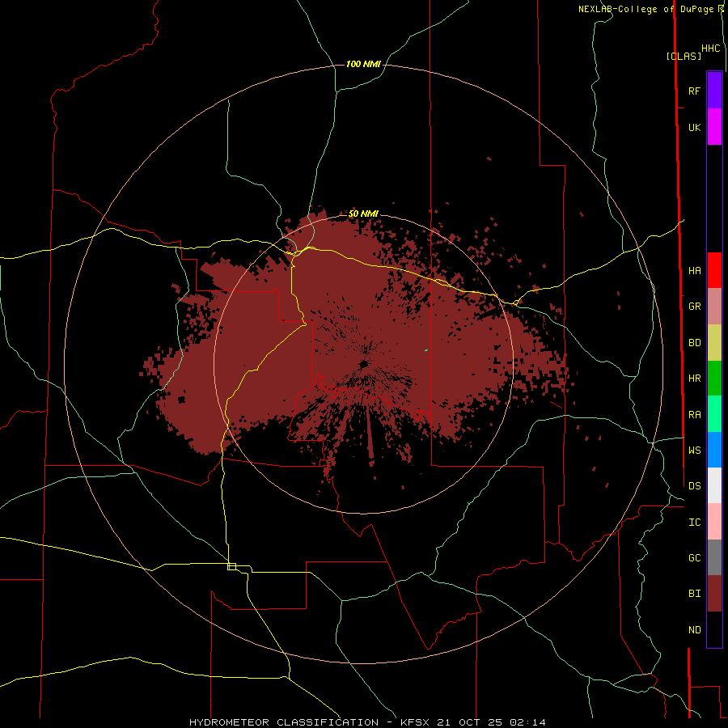Screen dimensions: 728x728
Task: Click the brown BI legend swatch
Action: [714, 594]
